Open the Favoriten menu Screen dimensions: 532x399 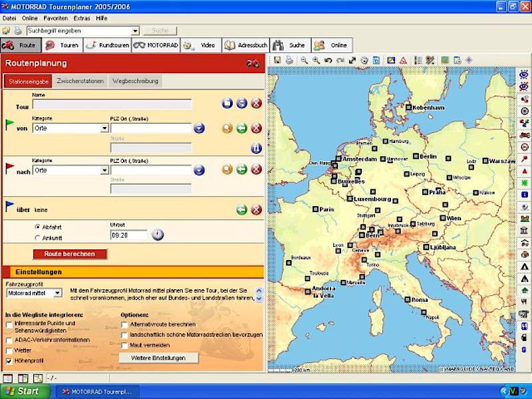(56, 19)
